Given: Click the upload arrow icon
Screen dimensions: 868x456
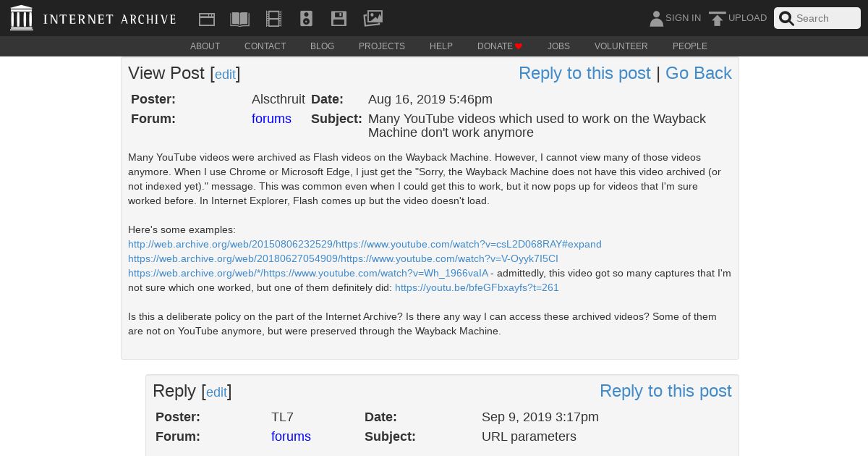Looking at the screenshot, I should [x=717, y=19].
